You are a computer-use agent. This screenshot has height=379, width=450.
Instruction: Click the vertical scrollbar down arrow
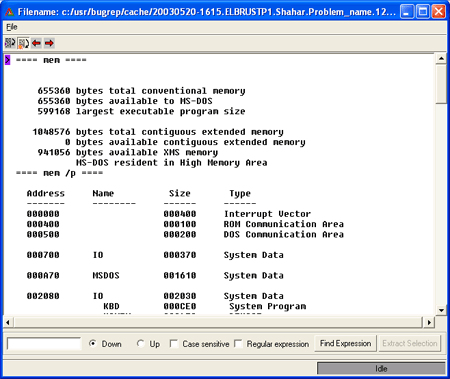[x=441, y=310]
